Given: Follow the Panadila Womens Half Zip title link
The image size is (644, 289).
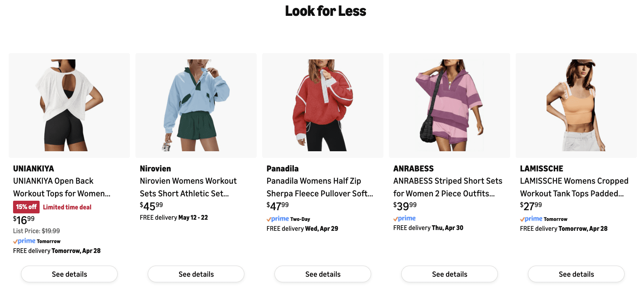Looking at the screenshot, I should tap(320, 187).
